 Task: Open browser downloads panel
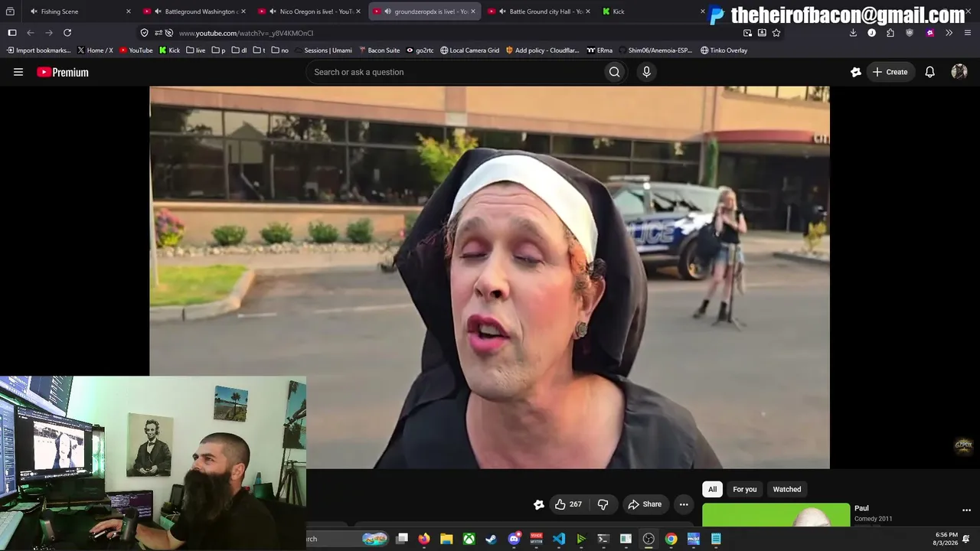pyautogui.click(x=853, y=33)
